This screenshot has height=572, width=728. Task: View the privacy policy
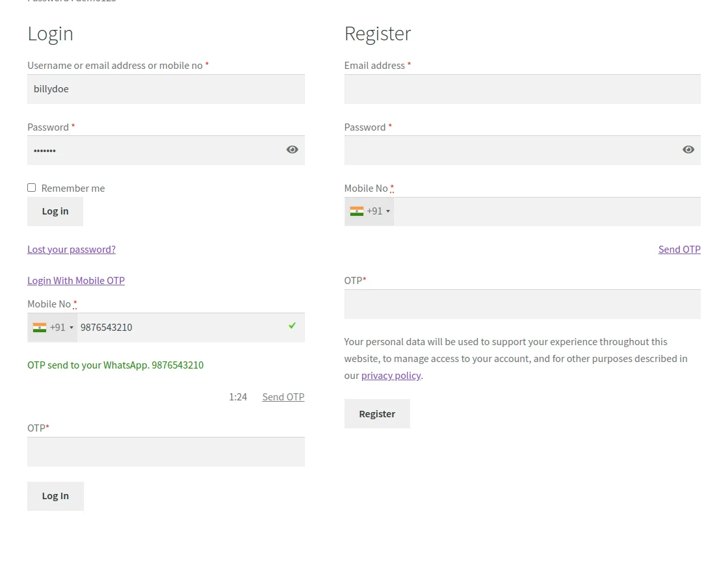[391, 375]
